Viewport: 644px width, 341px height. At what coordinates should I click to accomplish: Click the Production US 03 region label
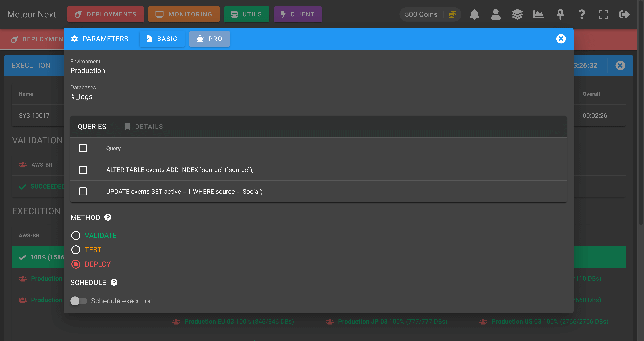click(x=516, y=322)
